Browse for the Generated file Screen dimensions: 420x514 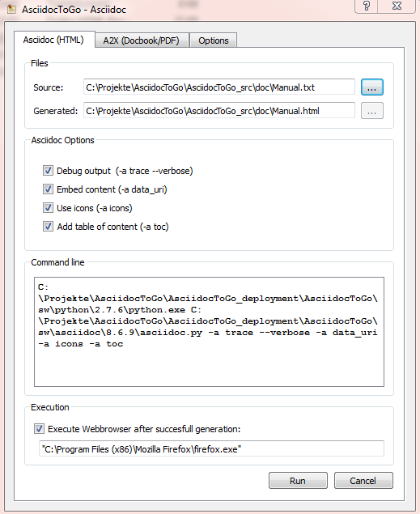pyautogui.click(x=371, y=111)
